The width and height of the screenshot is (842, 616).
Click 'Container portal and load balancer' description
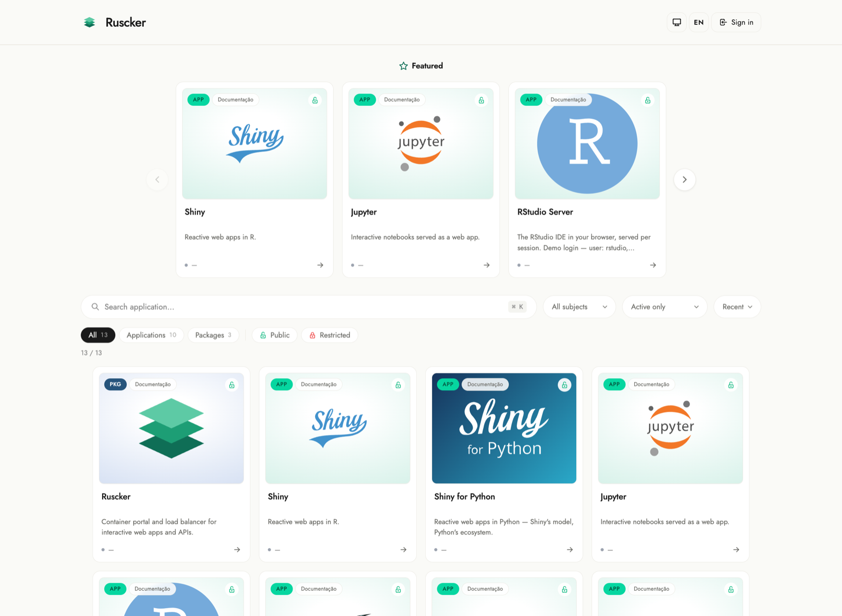tap(159, 527)
